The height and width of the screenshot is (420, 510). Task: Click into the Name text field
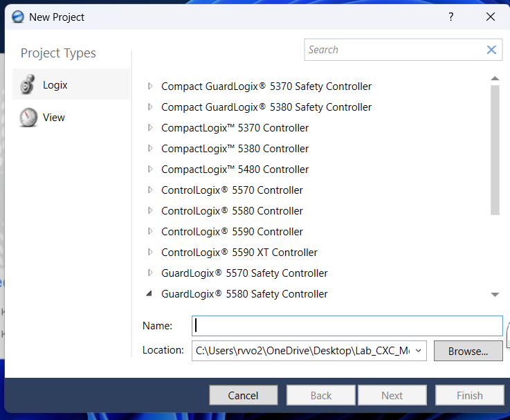[347, 326]
